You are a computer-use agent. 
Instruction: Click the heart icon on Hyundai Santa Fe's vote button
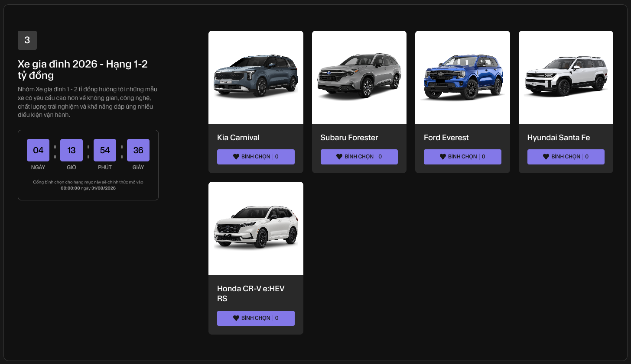pyautogui.click(x=546, y=157)
